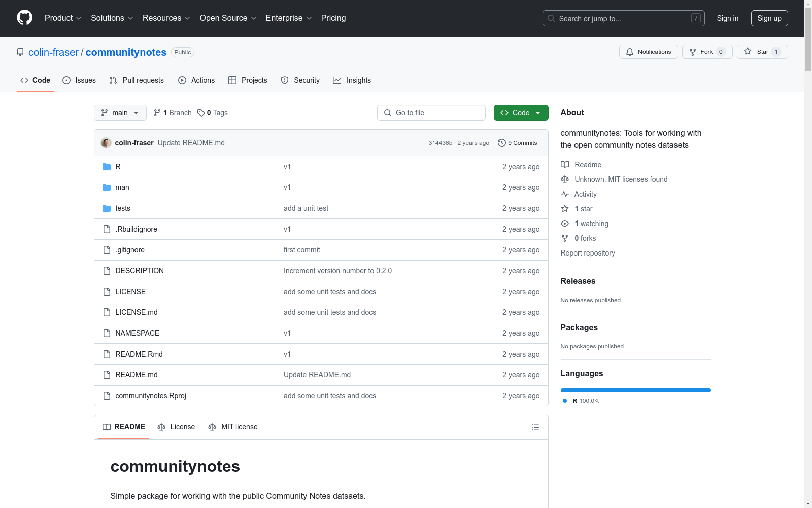This screenshot has width=812, height=508.
Task: Open the README outline list icon
Action: pyautogui.click(x=535, y=427)
